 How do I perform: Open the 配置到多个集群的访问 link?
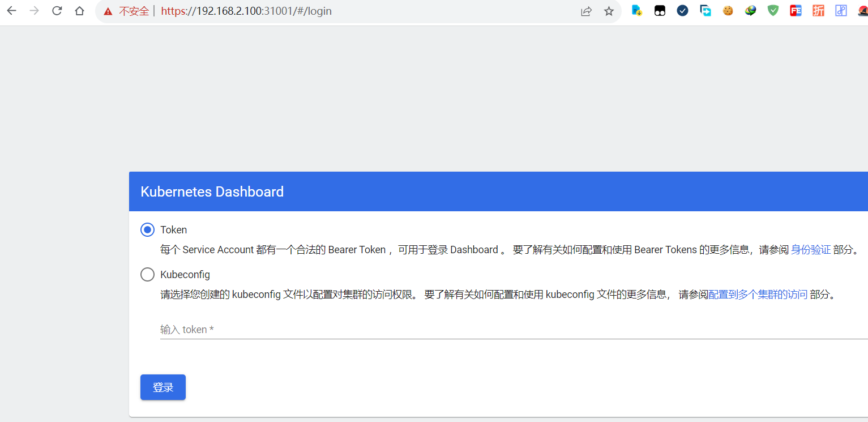pos(758,295)
